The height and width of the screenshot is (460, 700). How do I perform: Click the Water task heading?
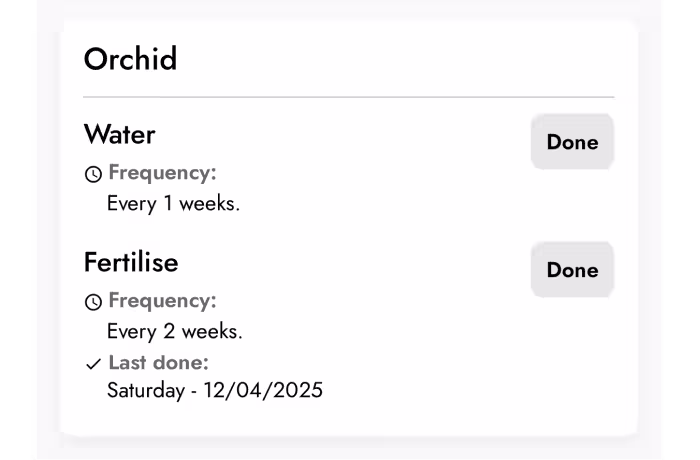119,134
